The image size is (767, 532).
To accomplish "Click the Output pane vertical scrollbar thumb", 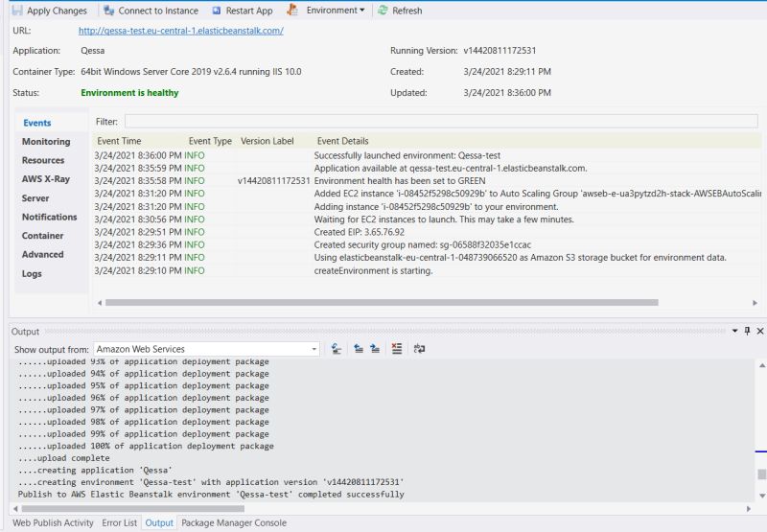I will (x=761, y=474).
